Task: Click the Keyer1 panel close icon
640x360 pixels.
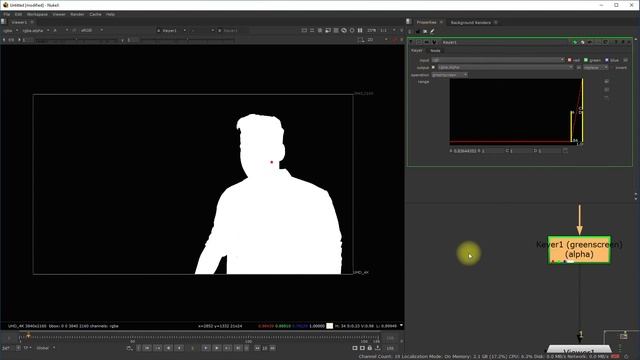Action: click(629, 42)
